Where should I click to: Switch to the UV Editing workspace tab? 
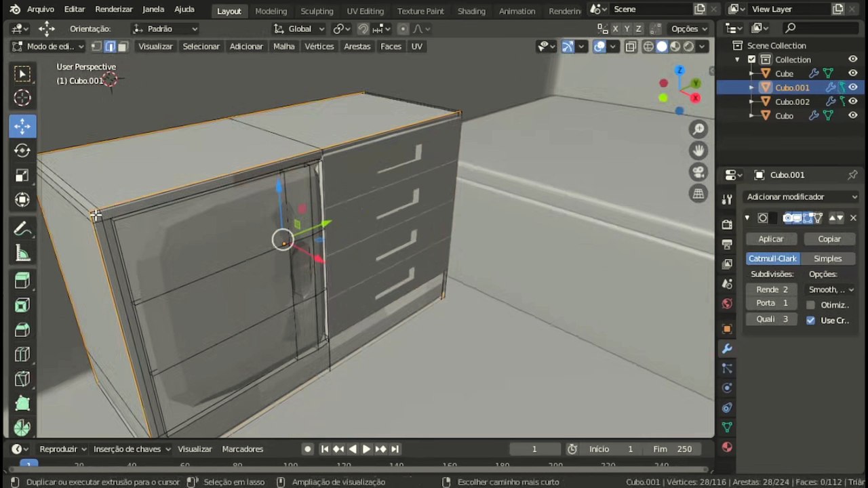pyautogui.click(x=365, y=11)
